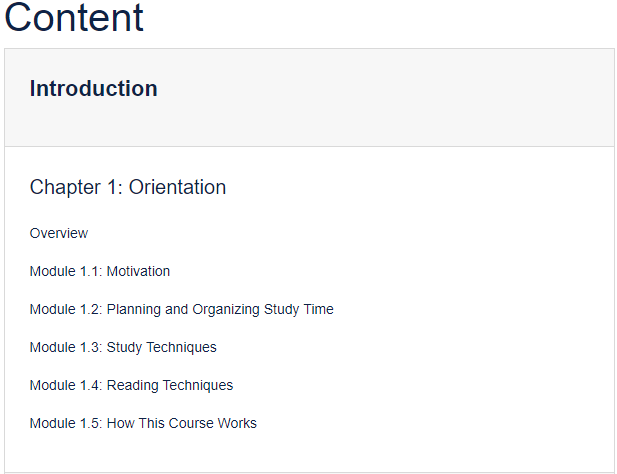Open Module 1.5: How This Course Works

coord(143,423)
